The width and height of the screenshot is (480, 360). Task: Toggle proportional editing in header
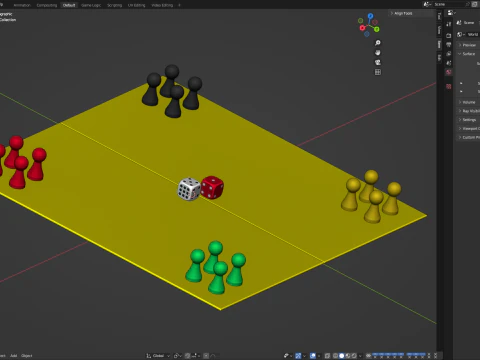point(206,356)
